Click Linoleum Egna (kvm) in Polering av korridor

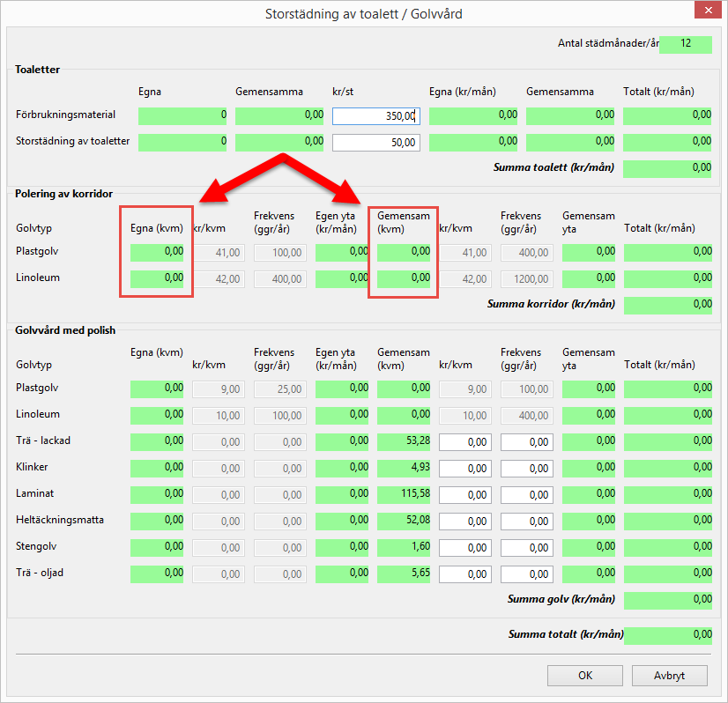[x=157, y=278]
